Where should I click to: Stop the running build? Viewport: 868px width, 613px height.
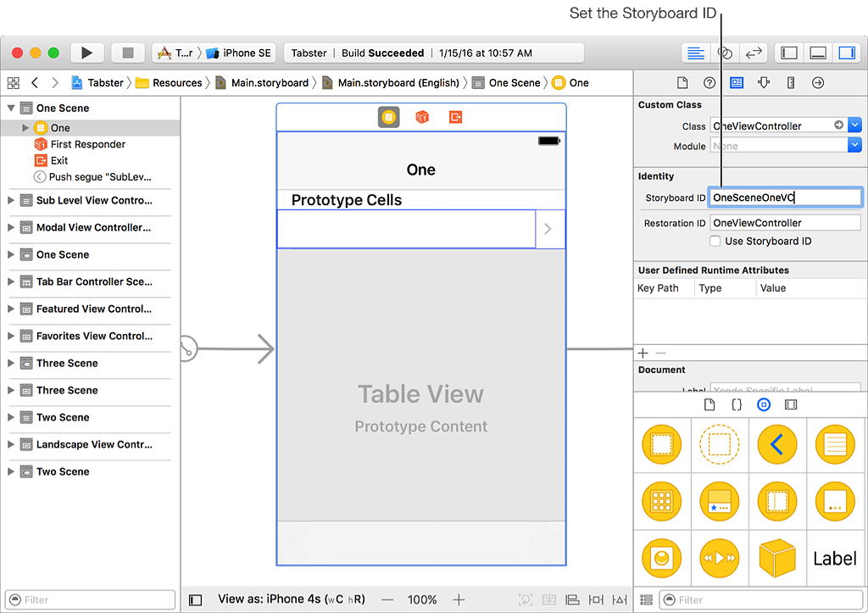(x=128, y=53)
